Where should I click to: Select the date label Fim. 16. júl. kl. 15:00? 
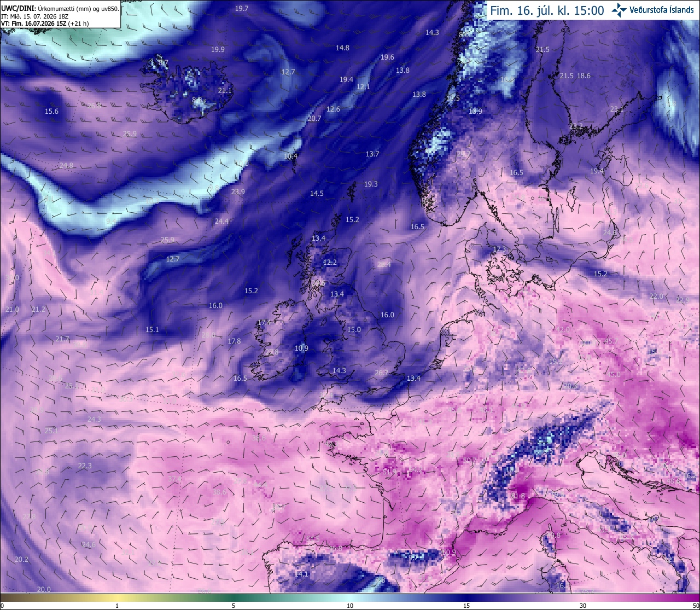click(x=547, y=10)
